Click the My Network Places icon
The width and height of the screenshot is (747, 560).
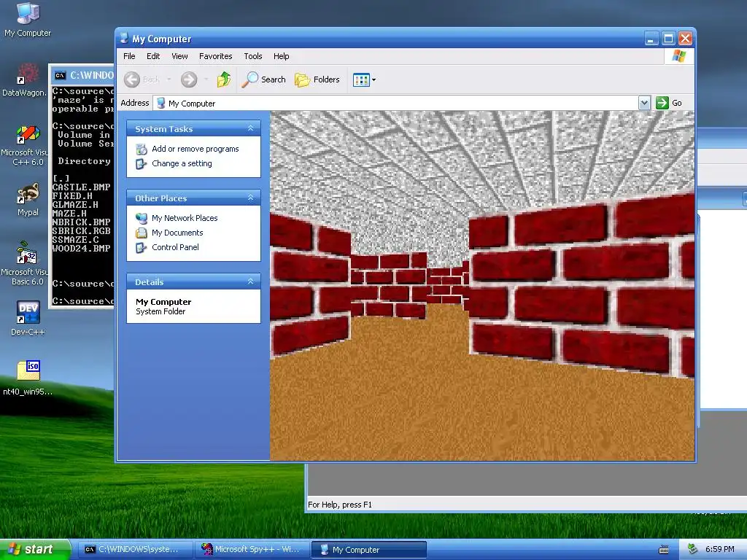pyautogui.click(x=142, y=218)
